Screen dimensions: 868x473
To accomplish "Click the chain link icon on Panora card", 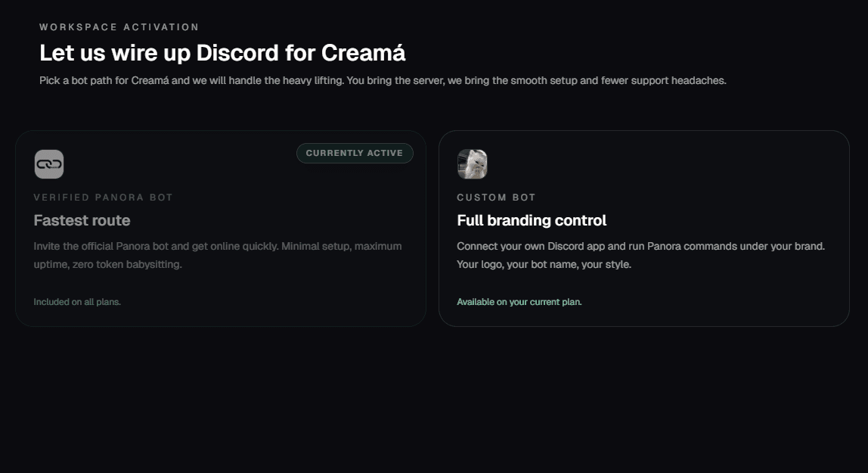I will [x=49, y=164].
